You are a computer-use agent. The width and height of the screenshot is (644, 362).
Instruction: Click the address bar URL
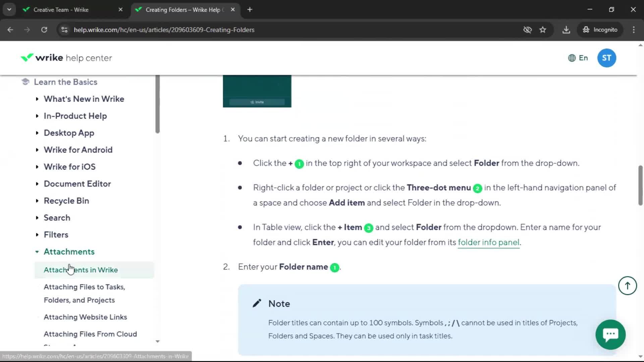point(164,30)
